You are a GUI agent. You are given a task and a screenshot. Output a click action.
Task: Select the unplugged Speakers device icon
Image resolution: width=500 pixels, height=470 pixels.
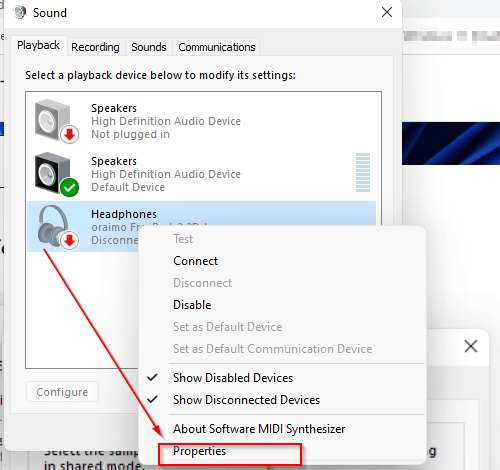pyautogui.click(x=57, y=121)
